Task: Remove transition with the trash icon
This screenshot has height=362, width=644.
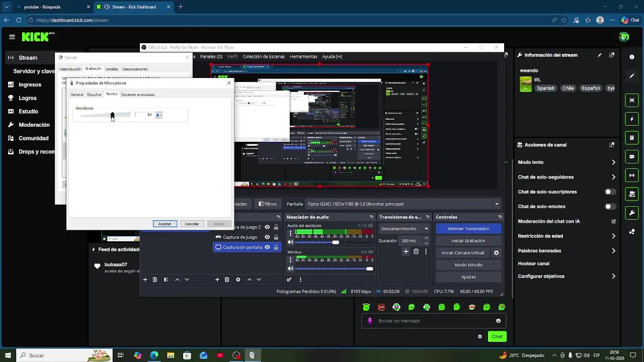Action: click(416, 251)
